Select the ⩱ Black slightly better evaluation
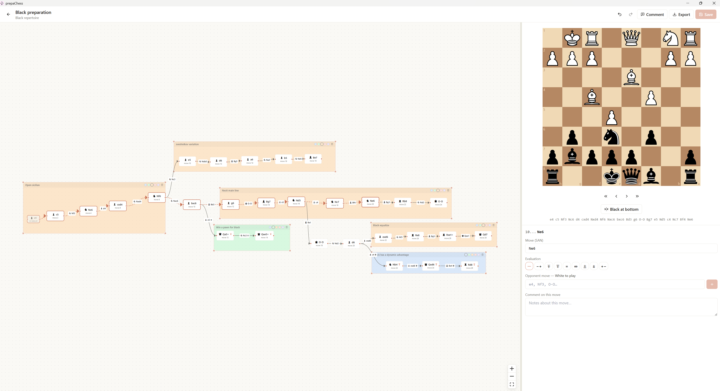The image size is (720, 391). coord(558,266)
